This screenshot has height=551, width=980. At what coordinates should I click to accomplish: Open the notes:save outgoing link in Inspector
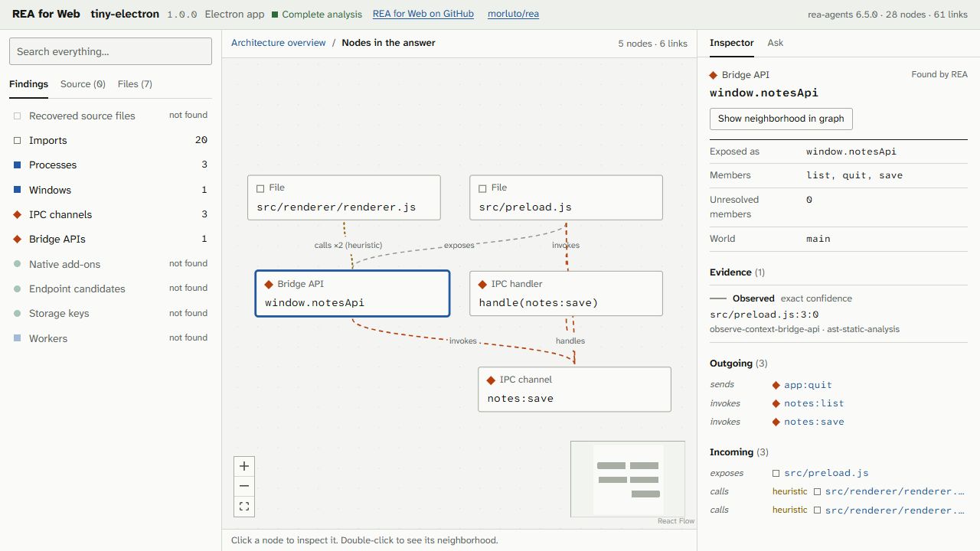[x=814, y=422]
